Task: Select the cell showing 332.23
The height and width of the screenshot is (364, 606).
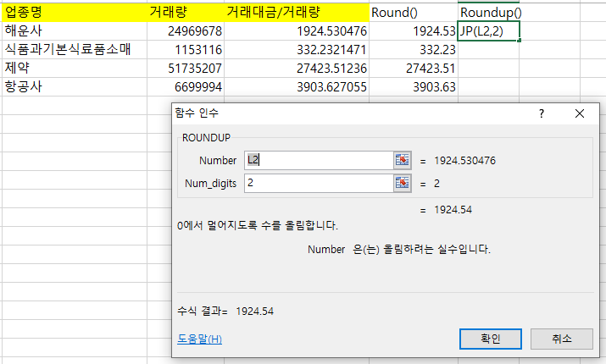Action: pyautogui.click(x=414, y=49)
